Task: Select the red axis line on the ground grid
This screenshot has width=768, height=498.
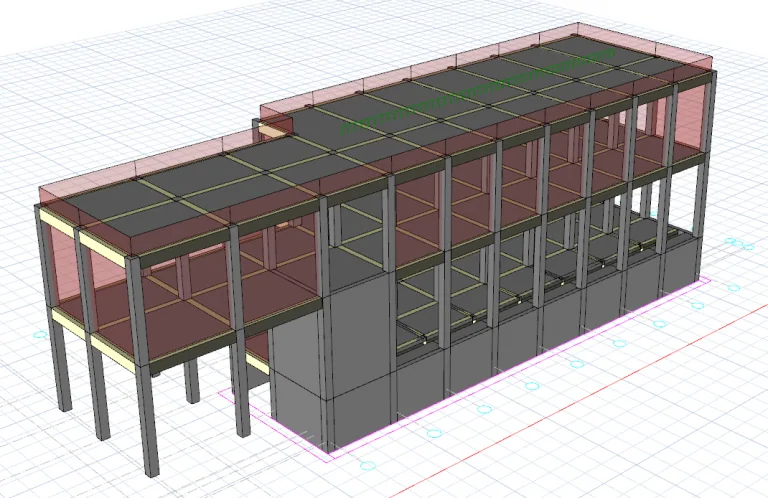Action: (578, 403)
